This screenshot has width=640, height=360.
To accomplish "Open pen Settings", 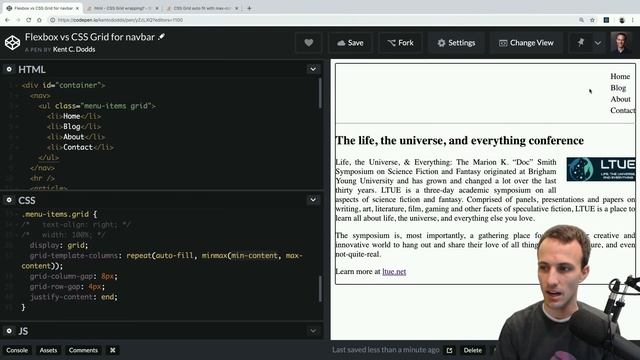I will 456,42.
